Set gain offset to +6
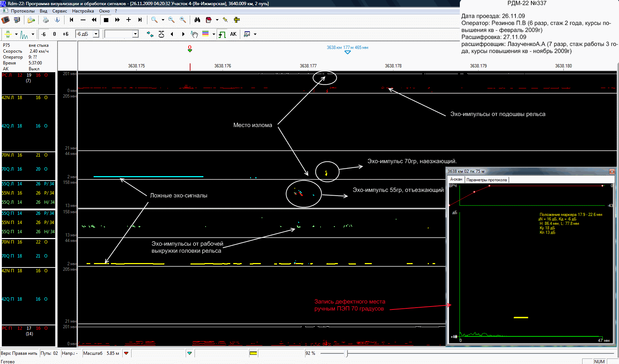619x364 pixels. (x=66, y=34)
